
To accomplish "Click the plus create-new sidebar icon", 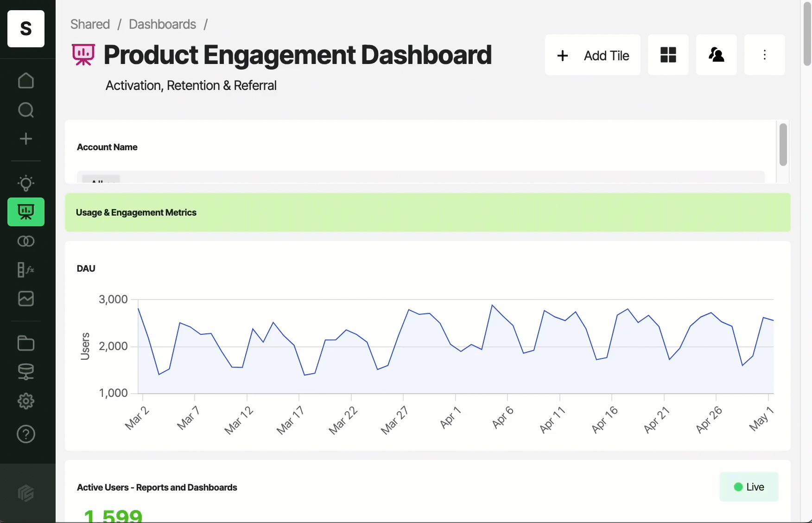I will coord(26,139).
